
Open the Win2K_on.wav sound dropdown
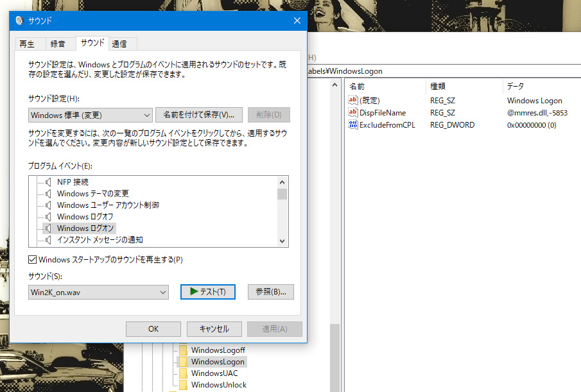click(98, 292)
